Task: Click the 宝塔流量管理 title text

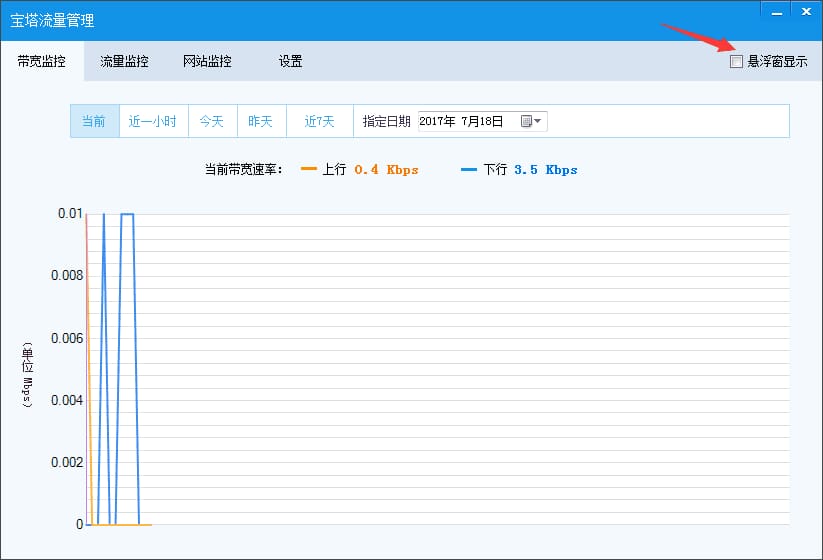Action: click(x=52, y=20)
